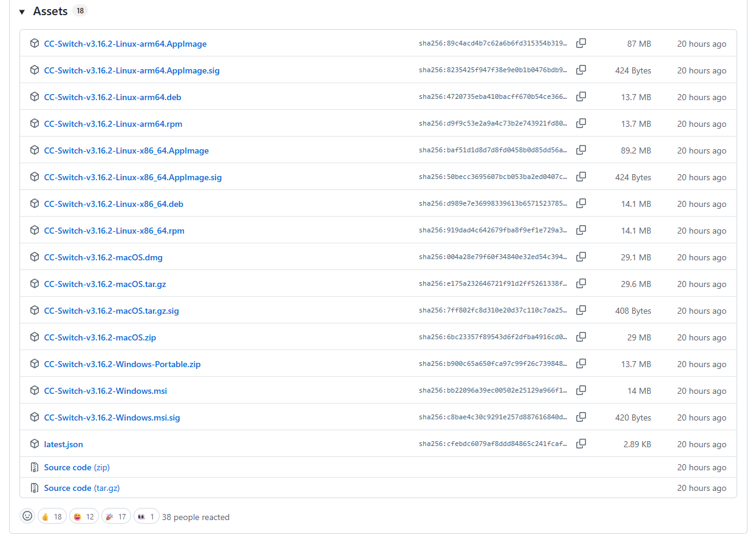Copy SHA256 of latest.json
Viewport: 756px width, 534px height.
tap(581, 444)
